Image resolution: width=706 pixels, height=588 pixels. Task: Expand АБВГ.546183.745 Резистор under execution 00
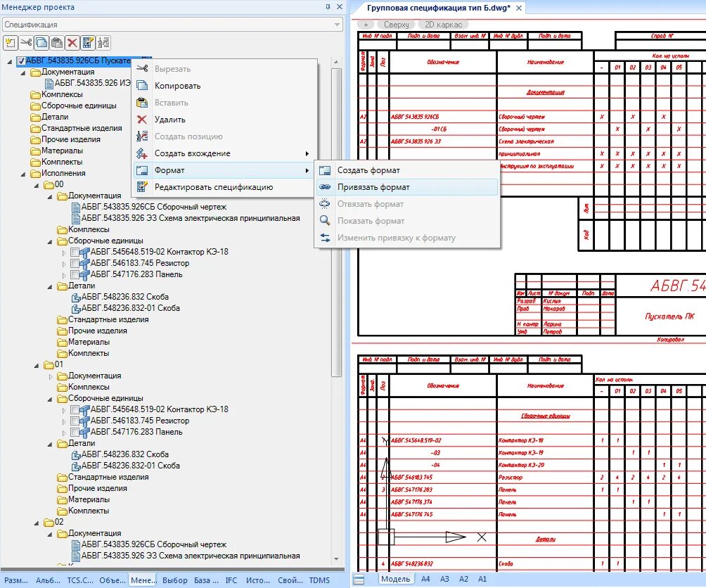coord(64,264)
